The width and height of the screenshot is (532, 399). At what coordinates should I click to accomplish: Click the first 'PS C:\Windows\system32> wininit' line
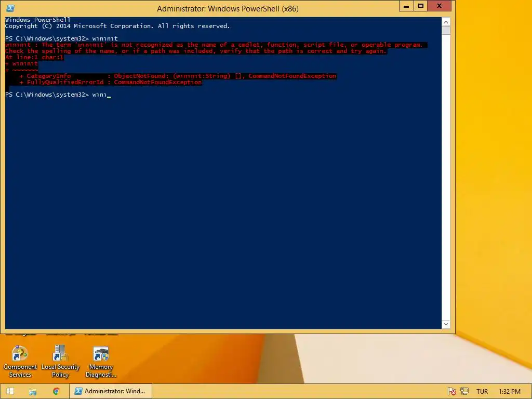point(61,38)
